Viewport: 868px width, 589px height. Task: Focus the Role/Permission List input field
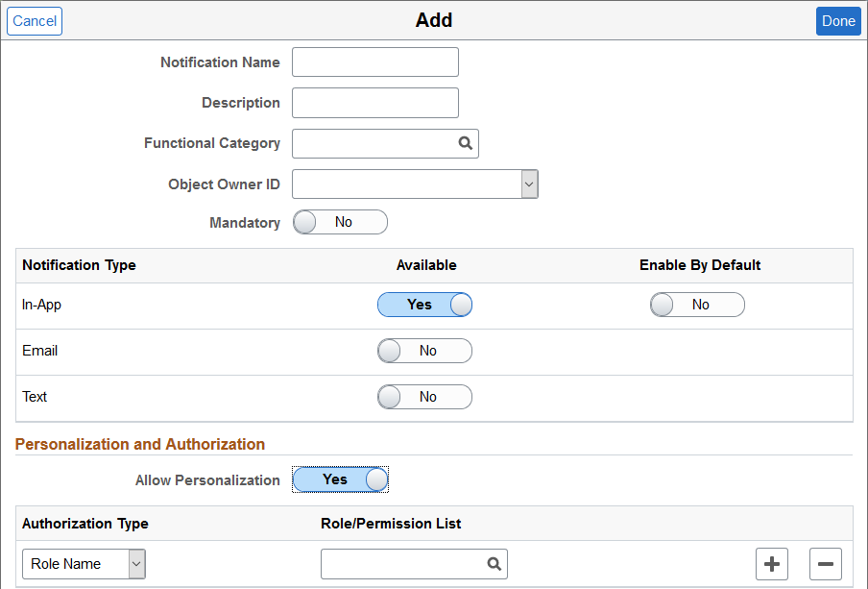point(414,564)
